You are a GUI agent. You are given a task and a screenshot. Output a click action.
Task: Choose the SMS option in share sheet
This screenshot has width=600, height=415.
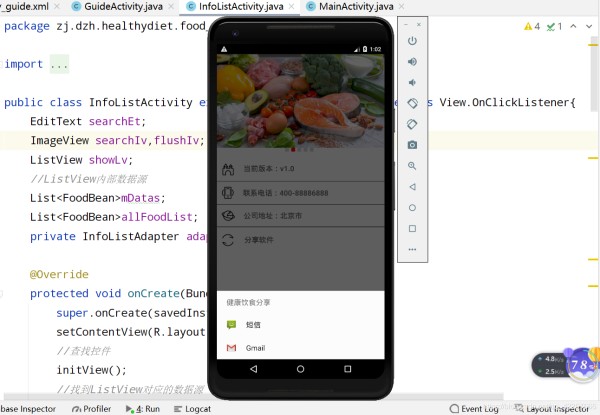click(300, 325)
